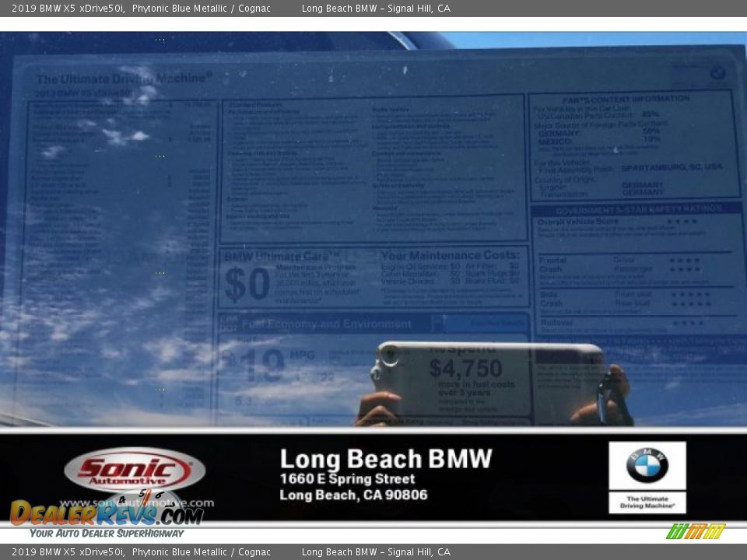
Task: Click "SPARTANBURG, SC, USA" on the sticker
Action: [x=672, y=168]
